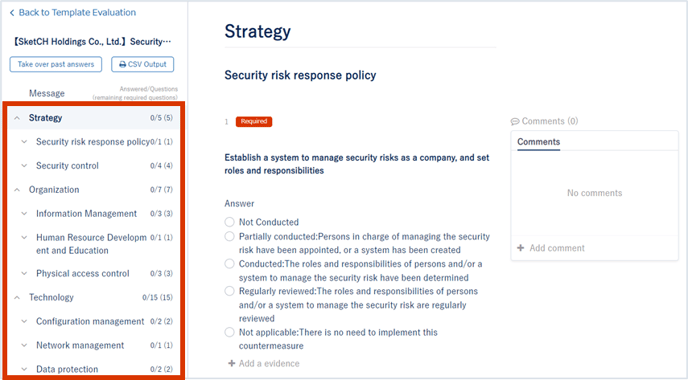Select the Not Conducted radio option
This screenshot has height=380, width=688.
click(x=229, y=222)
